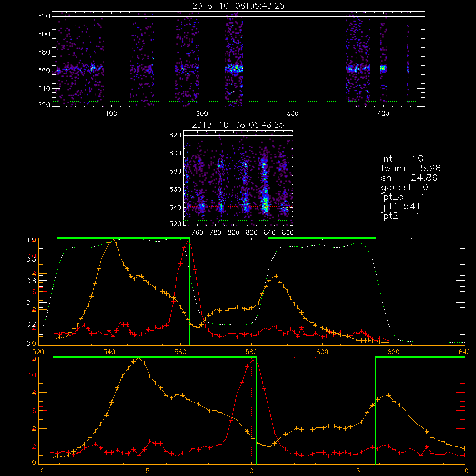Select the 'ipt2 -1' readout line
The height and width of the screenshot is (476, 476).
pyautogui.click(x=400, y=216)
